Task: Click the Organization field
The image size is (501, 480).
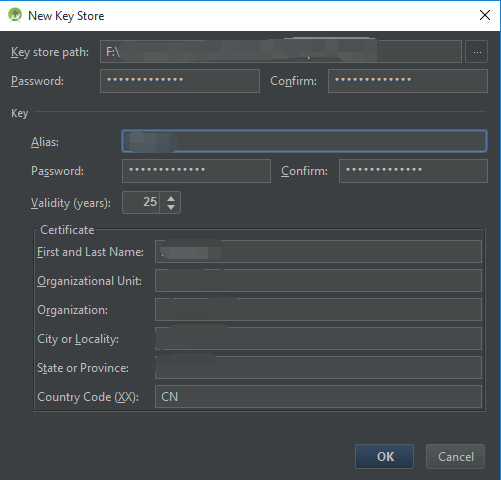Action: tap(318, 310)
